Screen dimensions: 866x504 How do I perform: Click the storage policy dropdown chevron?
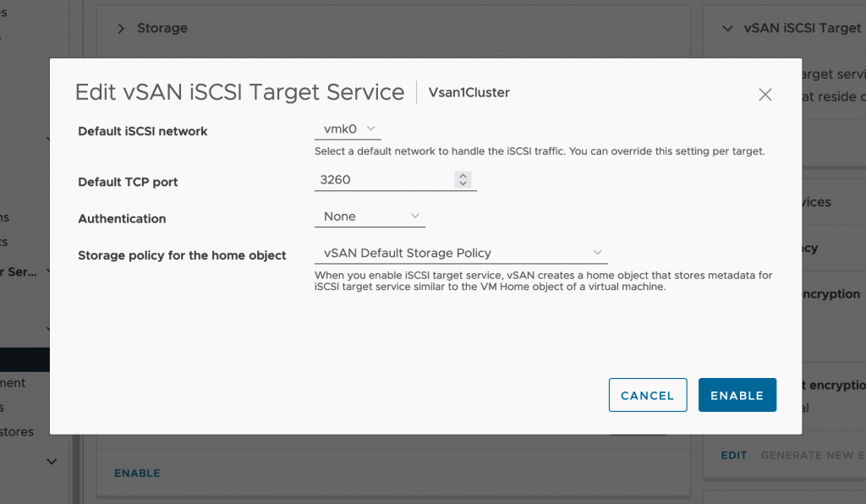click(597, 252)
